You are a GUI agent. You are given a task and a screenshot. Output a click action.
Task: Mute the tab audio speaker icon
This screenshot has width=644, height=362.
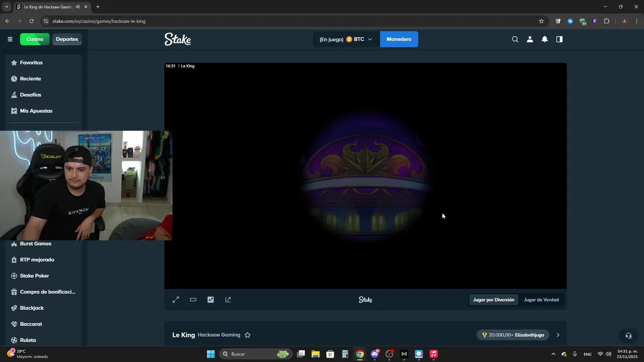[x=77, y=7]
